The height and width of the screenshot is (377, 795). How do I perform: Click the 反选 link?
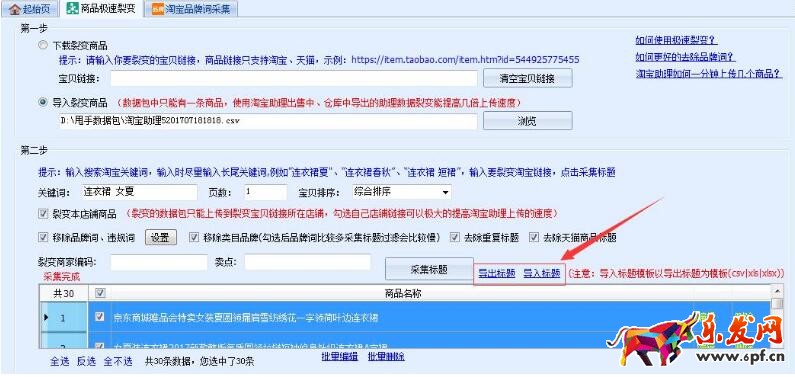coord(86,361)
